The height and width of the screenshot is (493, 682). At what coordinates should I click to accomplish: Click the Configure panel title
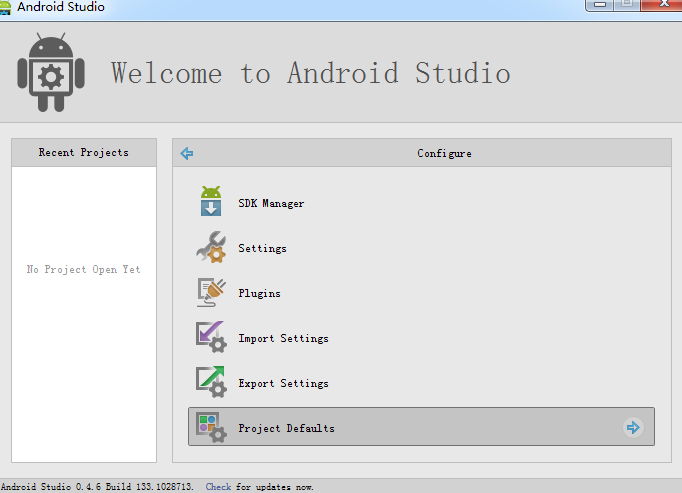tap(444, 153)
